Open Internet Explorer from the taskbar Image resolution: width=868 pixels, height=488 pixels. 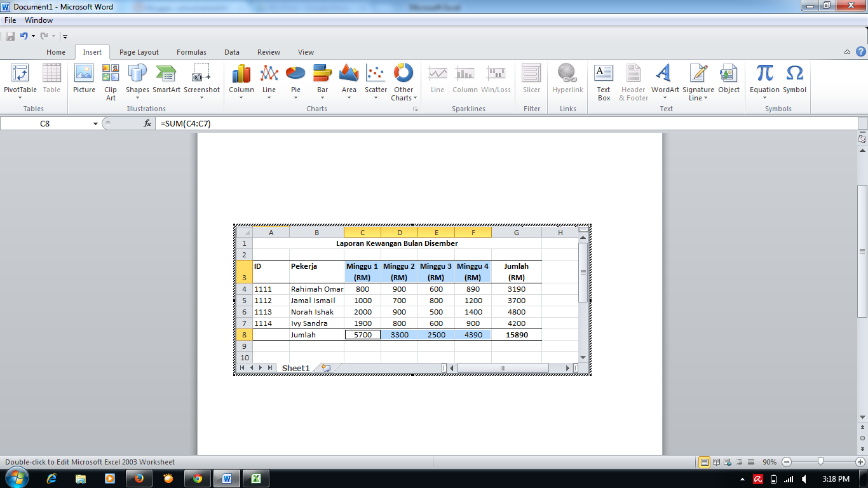click(x=51, y=478)
